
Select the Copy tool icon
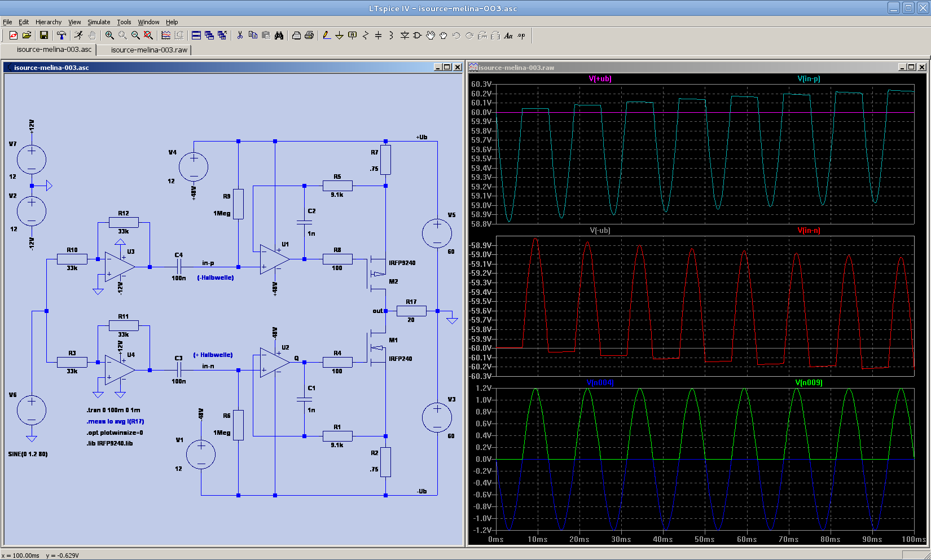point(253,36)
